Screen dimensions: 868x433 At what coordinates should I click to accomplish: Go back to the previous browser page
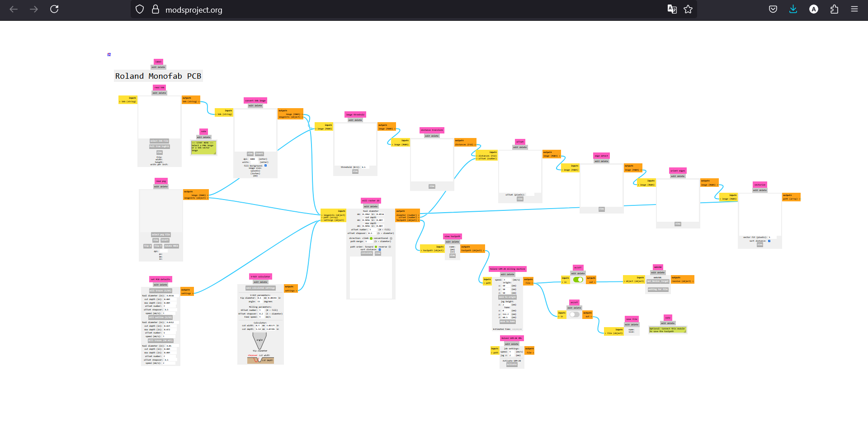(x=14, y=9)
